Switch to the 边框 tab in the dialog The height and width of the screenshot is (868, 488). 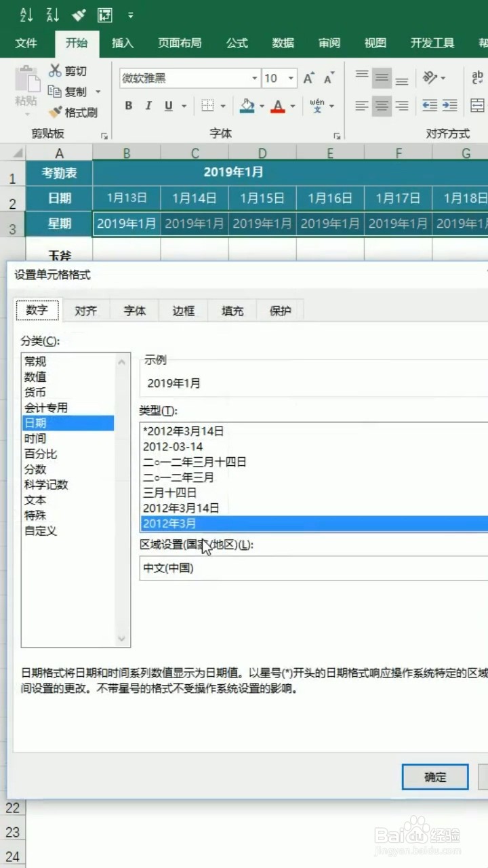(x=184, y=311)
